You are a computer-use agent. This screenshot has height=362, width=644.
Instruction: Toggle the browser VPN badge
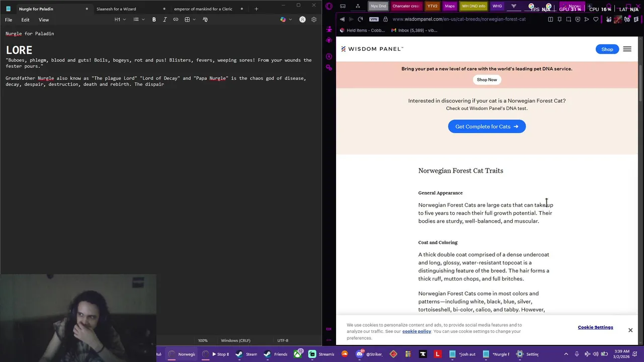(374, 19)
